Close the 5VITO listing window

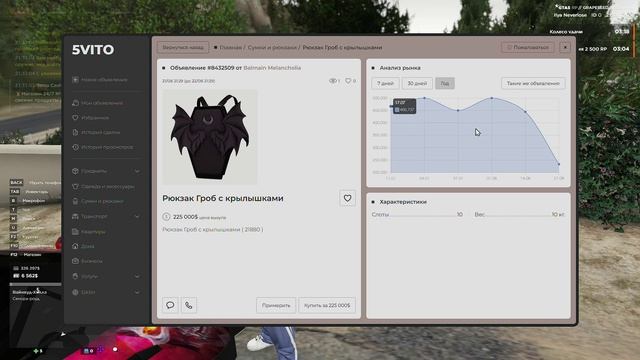click(x=565, y=47)
